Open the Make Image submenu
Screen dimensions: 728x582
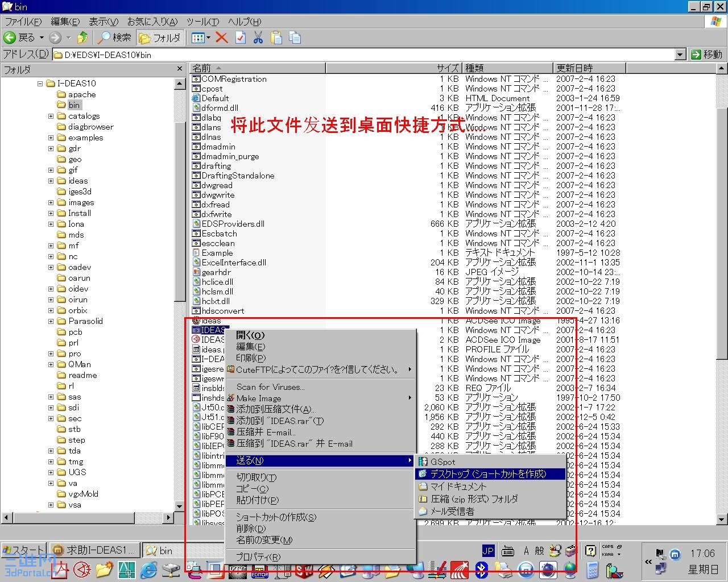point(320,398)
